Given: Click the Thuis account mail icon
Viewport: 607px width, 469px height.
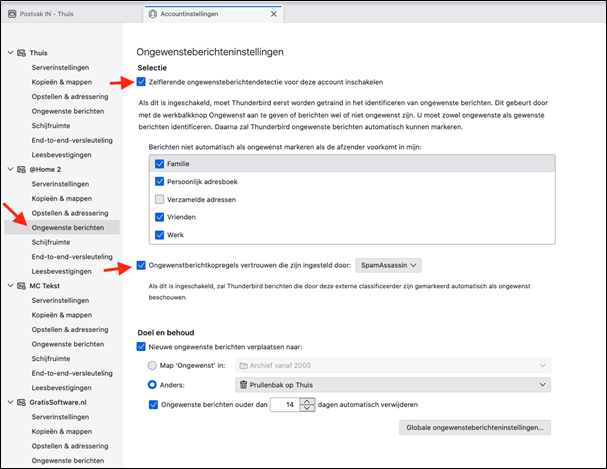Looking at the screenshot, I should coord(21,53).
